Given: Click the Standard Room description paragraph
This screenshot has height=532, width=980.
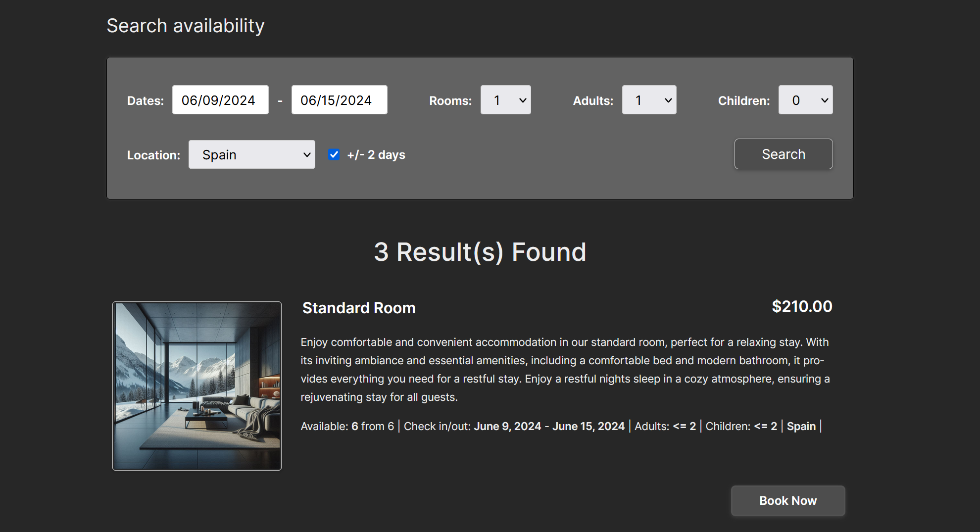Looking at the screenshot, I should (x=565, y=370).
